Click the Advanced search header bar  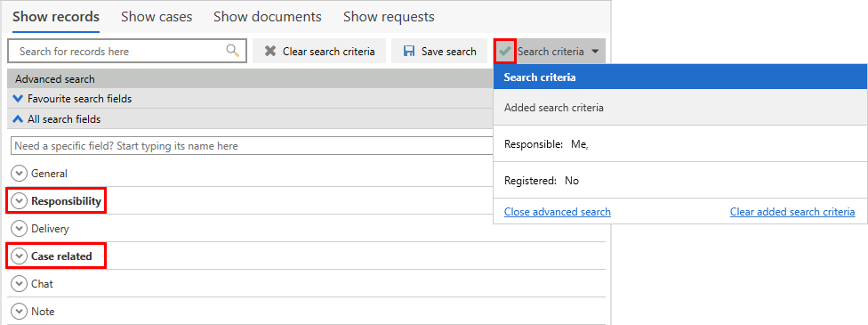tap(250, 78)
